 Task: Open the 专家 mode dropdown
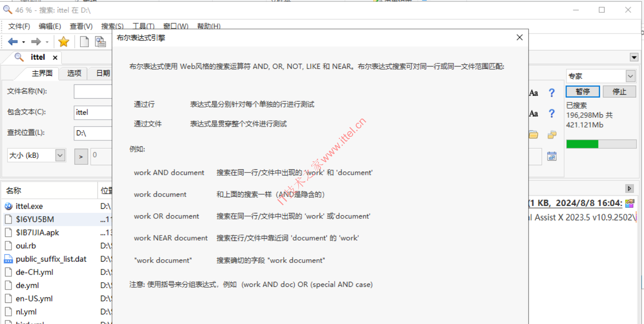pos(630,76)
